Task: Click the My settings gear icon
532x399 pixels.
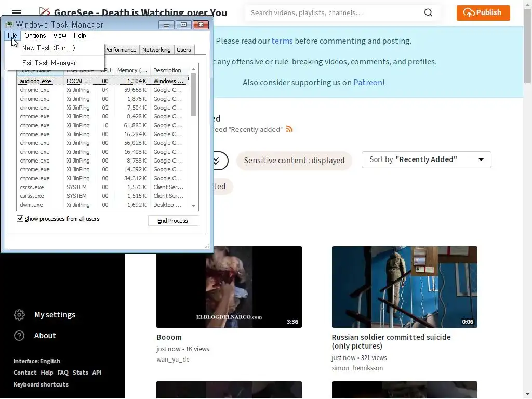Action: (19, 315)
